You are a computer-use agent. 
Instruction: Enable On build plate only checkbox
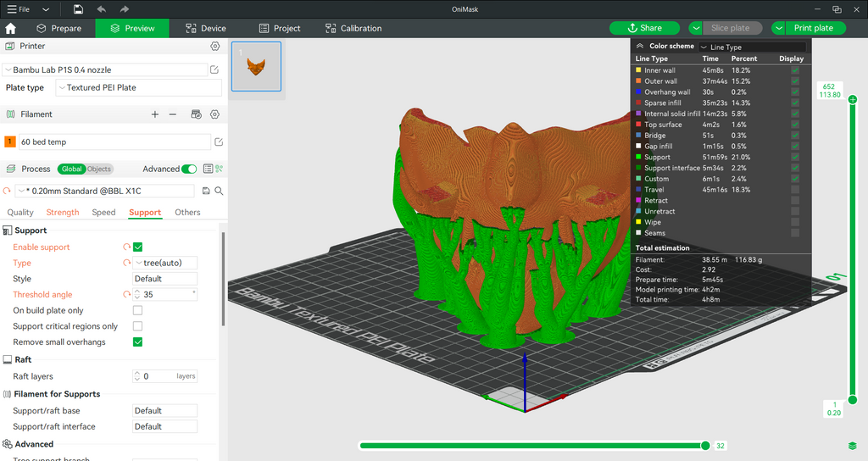coord(138,310)
